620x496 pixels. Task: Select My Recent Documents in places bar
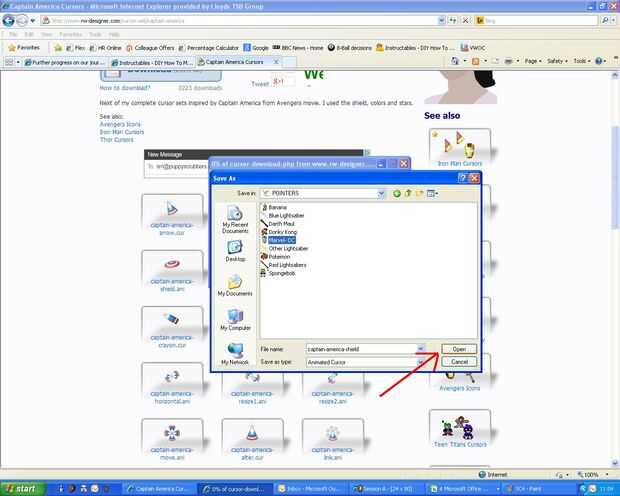pyautogui.click(x=235, y=220)
